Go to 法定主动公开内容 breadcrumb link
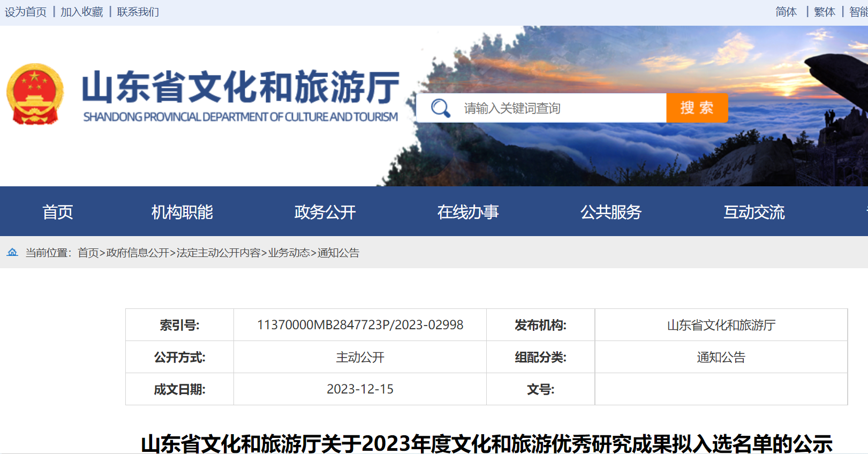 point(218,253)
